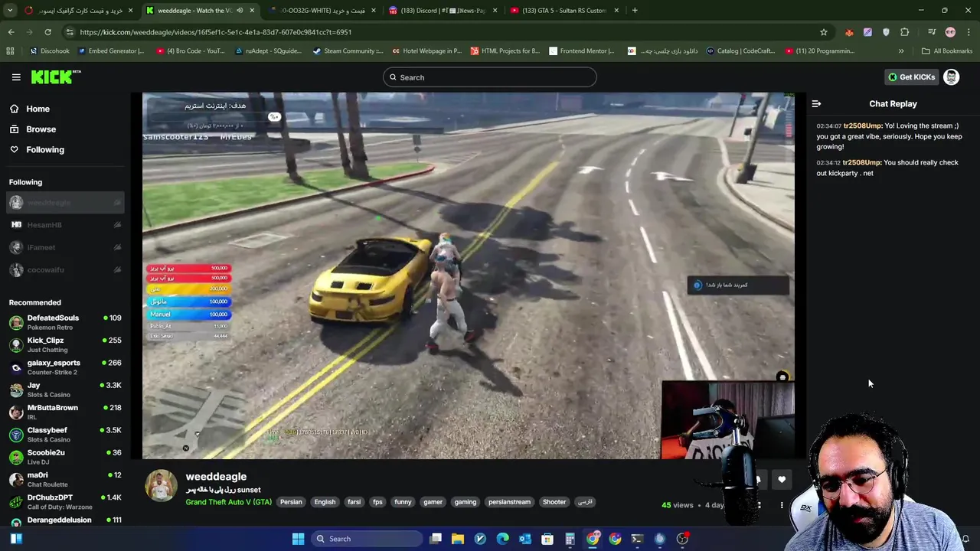Open Derangeddelusion recommended channel

(x=65, y=520)
